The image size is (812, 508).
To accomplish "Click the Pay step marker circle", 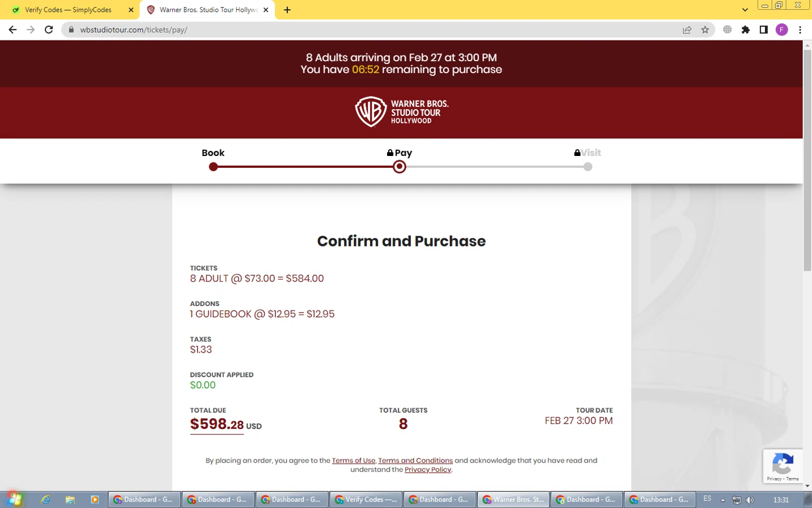I will click(x=400, y=167).
